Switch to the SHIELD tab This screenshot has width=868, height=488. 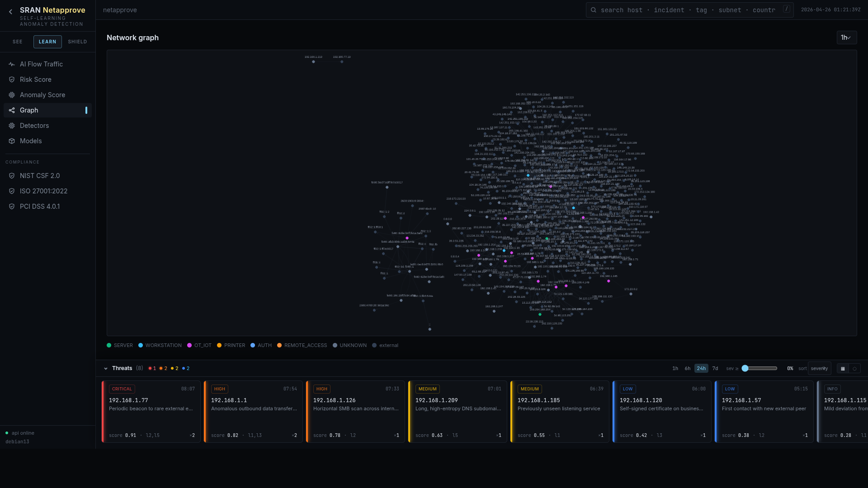(x=77, y=42)
